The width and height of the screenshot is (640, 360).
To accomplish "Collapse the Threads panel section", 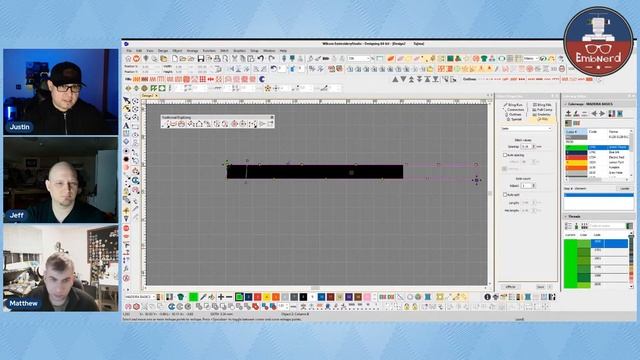I will [x=566, y=216].
